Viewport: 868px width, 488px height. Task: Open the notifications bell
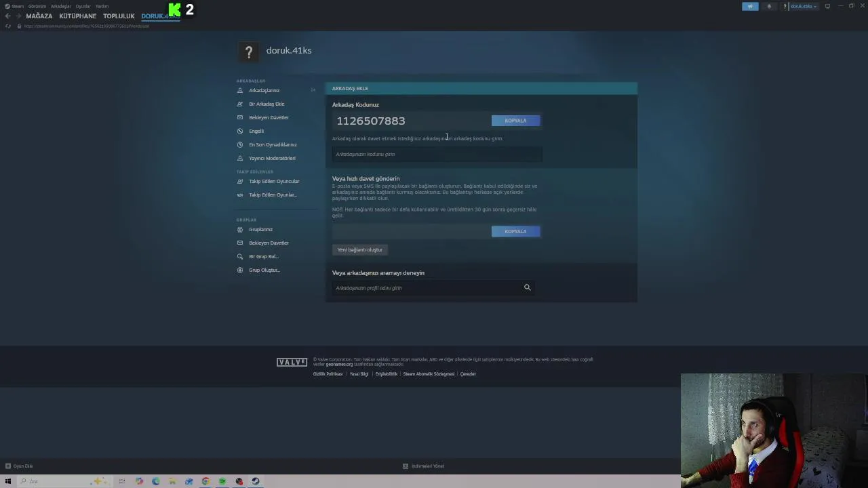click(769, 6)
